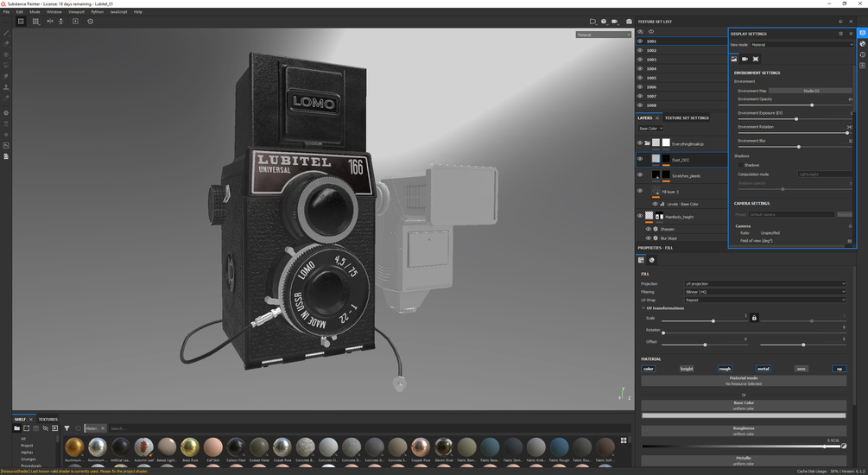Image resolution: width=868 pixels, height=475 pixels.
Task: Click the shelf Search field
Action: (x=368, y=428)
